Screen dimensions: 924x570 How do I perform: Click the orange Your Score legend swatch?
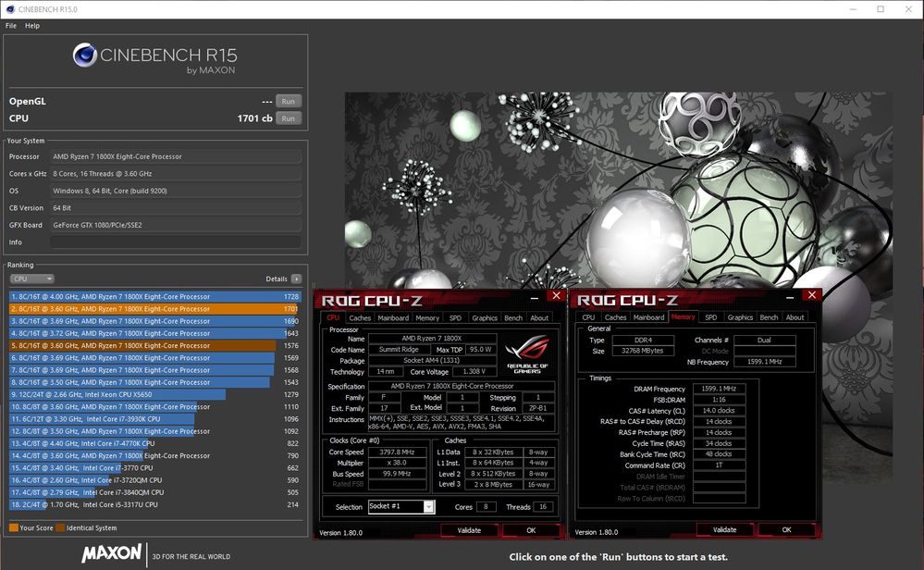[x=14, y=528]
